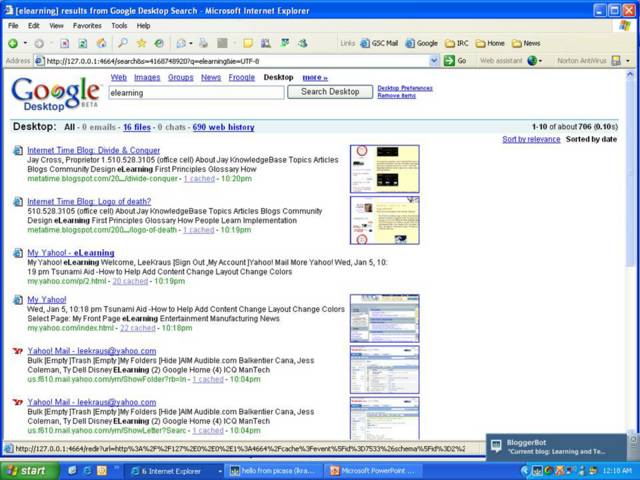Switch to Web search link
Image resolution: width=640 pixels, height=480 pixels.
click(x=119, y=78)
